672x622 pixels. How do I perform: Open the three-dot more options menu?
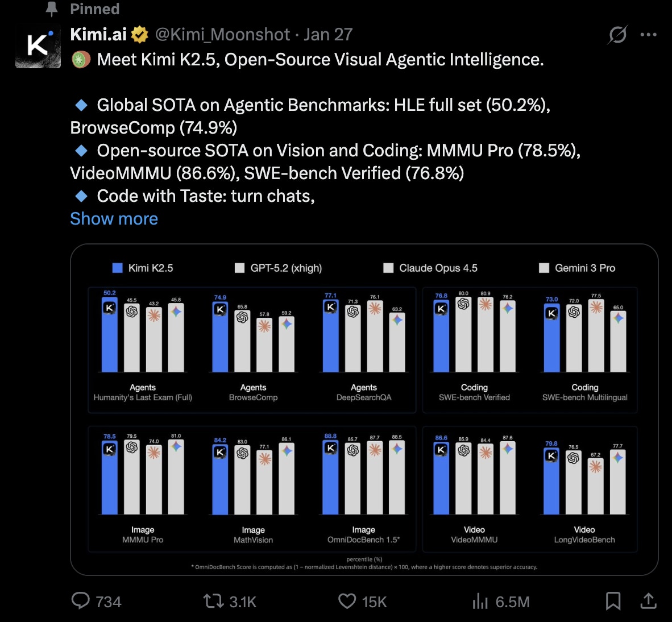click(648, 35)
